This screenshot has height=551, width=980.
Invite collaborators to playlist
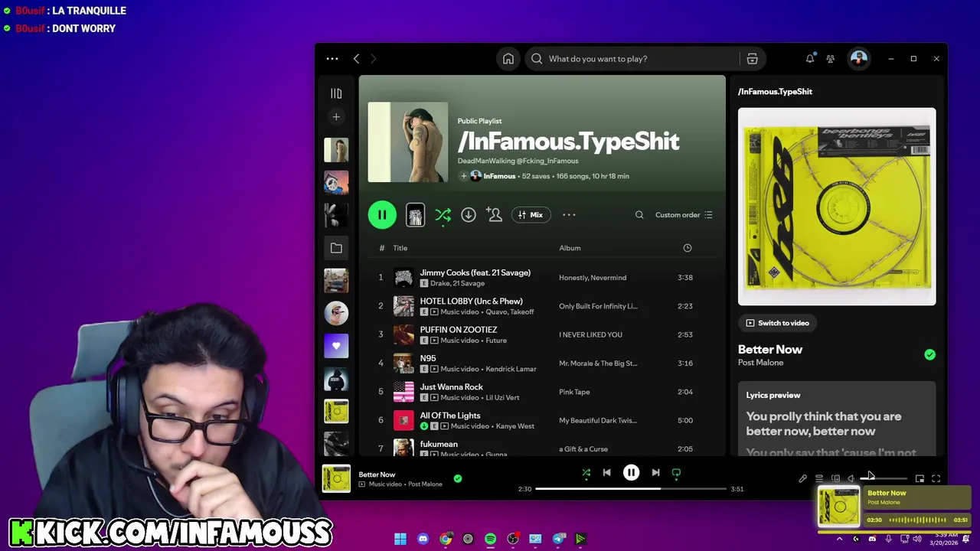(x=495, y=215)
